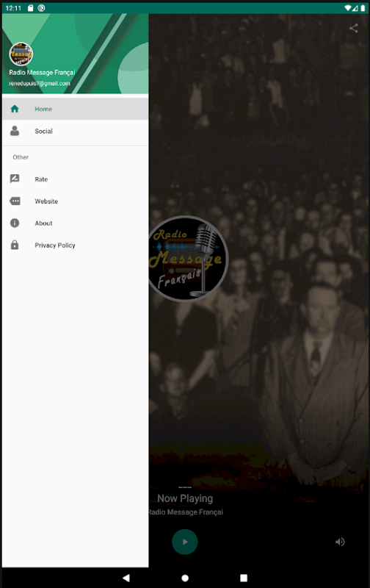
Task: Tap the Rate review icon
Action: (x=15, y=179)
